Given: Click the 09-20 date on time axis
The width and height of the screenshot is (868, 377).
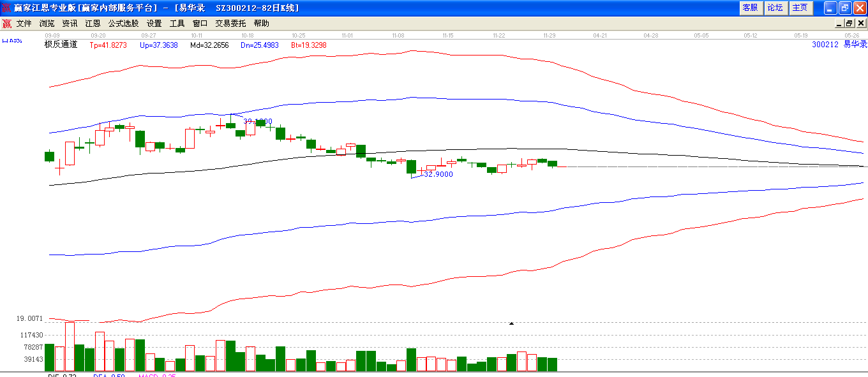Looking at the screenshot, I should pyautogui.click(x=98, y=36).
